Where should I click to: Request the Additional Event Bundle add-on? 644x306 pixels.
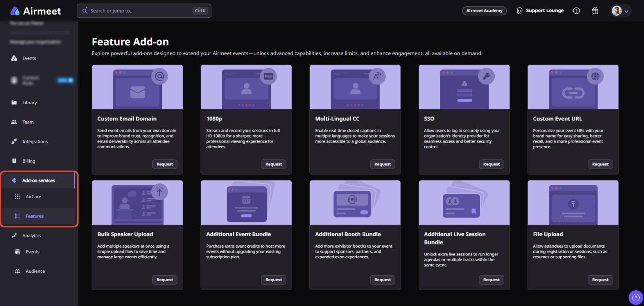273,280
